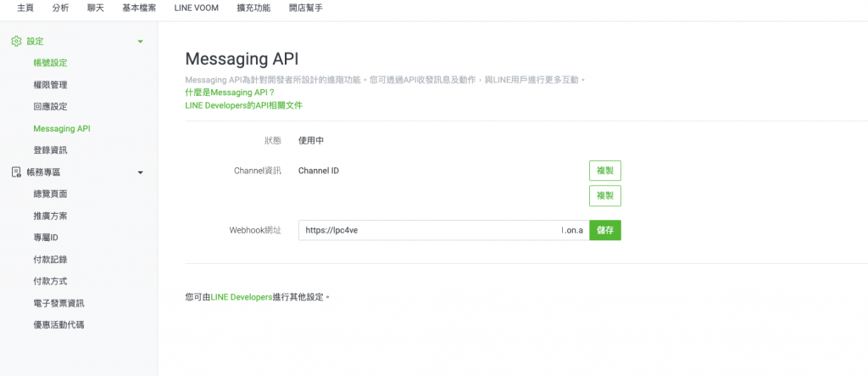Open the 分析 top menu
Viewport: 868px width, 376px height.
(61, 8)
